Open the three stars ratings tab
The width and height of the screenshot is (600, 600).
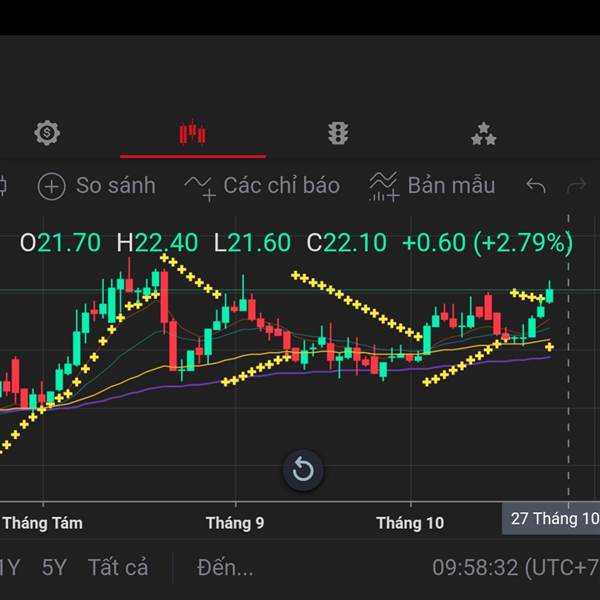(483, 134)
